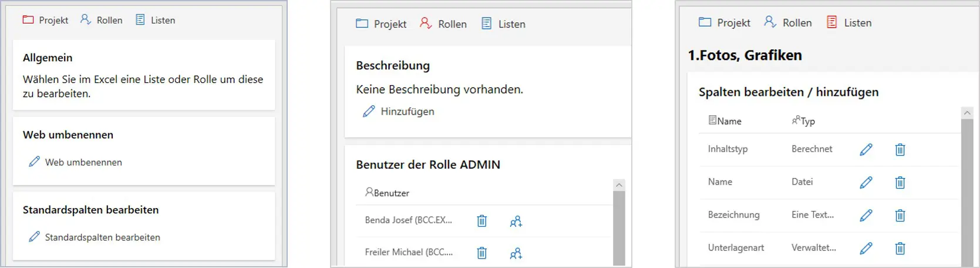Open the Projekt tab in left panel
This screenshot has height=268, width=980.
(45, 20)
